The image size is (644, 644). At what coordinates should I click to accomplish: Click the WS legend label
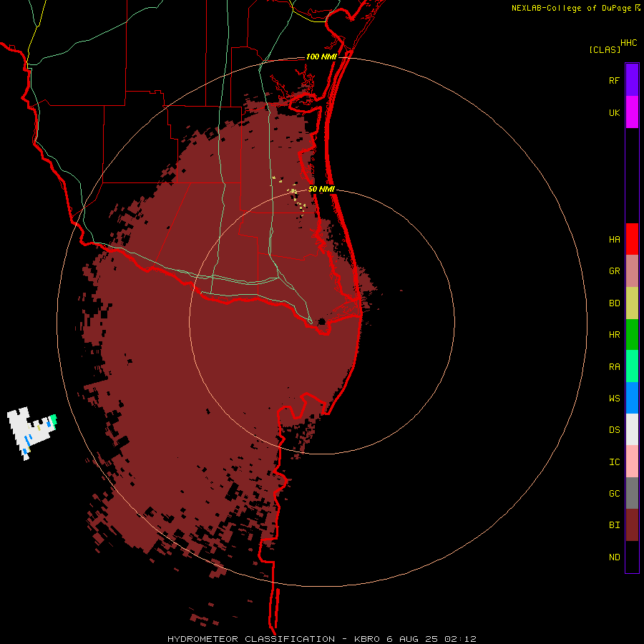click(x=614, y=398)
